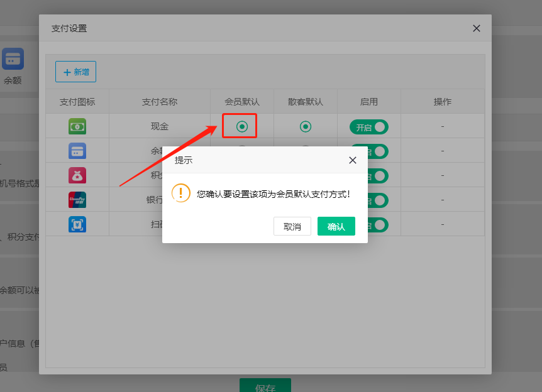Click the orange warning icon in 提示 dialog
The height and width of the screenshot is (392, 542).
tap(181, 193)
